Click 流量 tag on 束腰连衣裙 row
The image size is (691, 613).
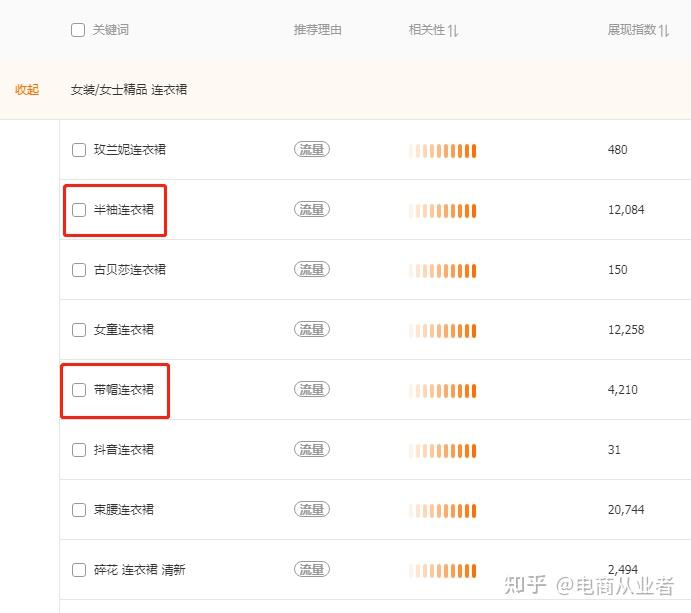312,510
